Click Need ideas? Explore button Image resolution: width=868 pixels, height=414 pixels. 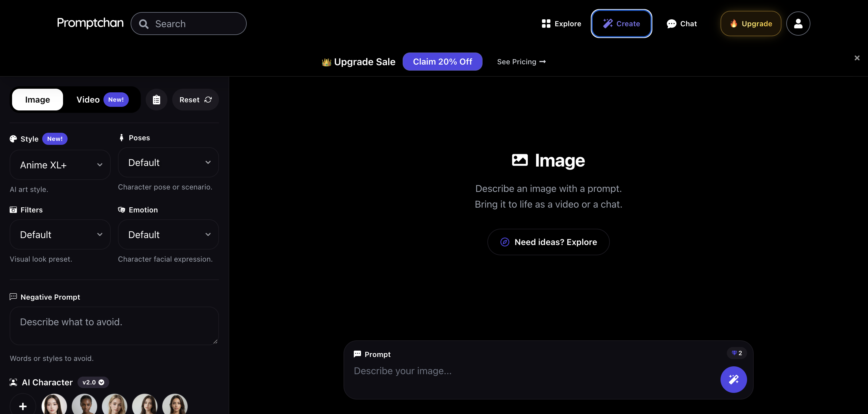548,242
